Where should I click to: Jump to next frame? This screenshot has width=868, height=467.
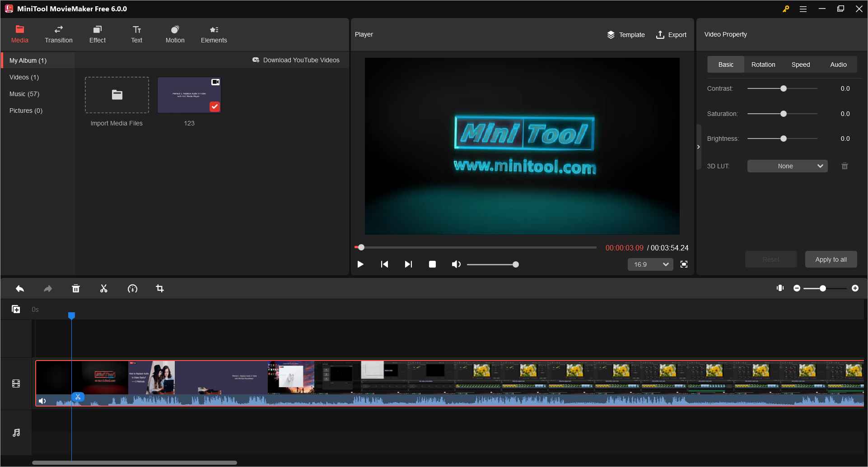point(408,264)
